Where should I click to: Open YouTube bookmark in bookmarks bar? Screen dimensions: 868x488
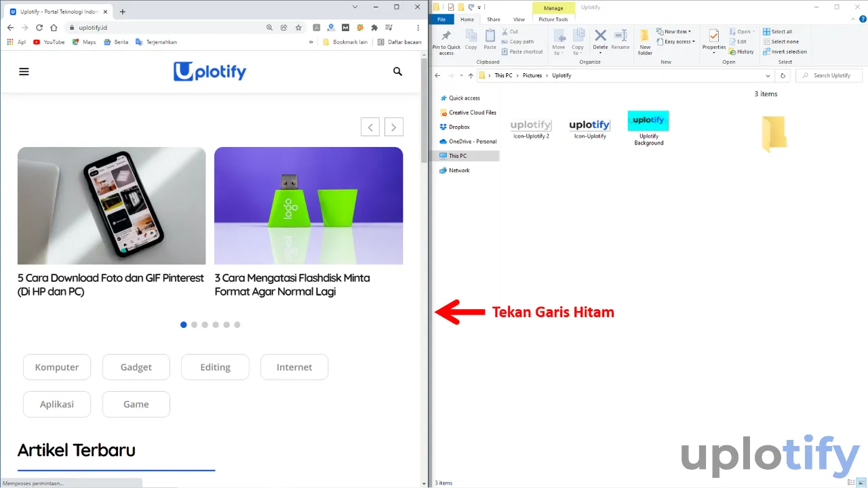tap(49, 42)
